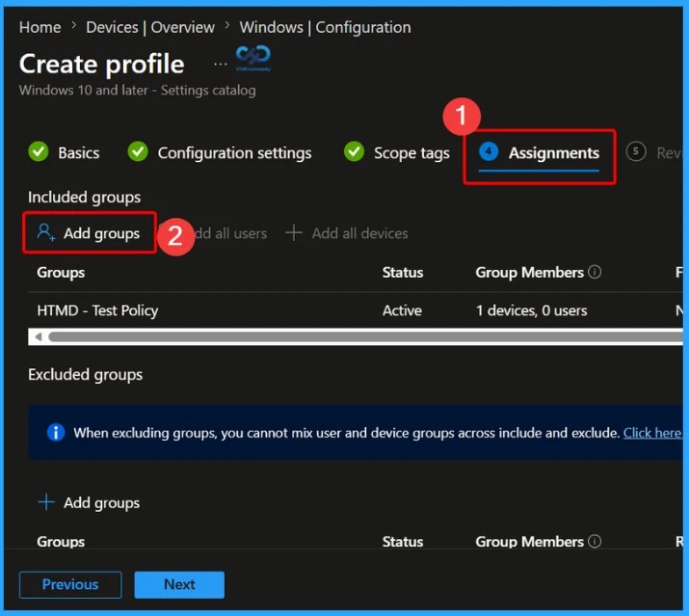
Task: Open the Home breadcrumb link
Action: click(x=40, y=27)
